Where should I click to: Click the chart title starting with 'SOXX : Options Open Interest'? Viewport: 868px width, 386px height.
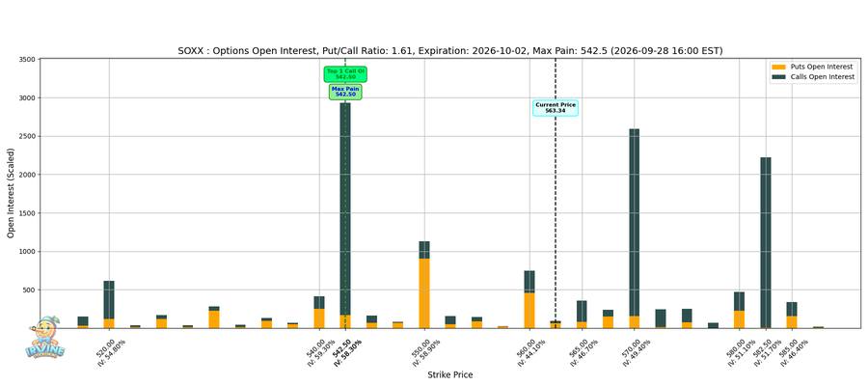(450, 51)
